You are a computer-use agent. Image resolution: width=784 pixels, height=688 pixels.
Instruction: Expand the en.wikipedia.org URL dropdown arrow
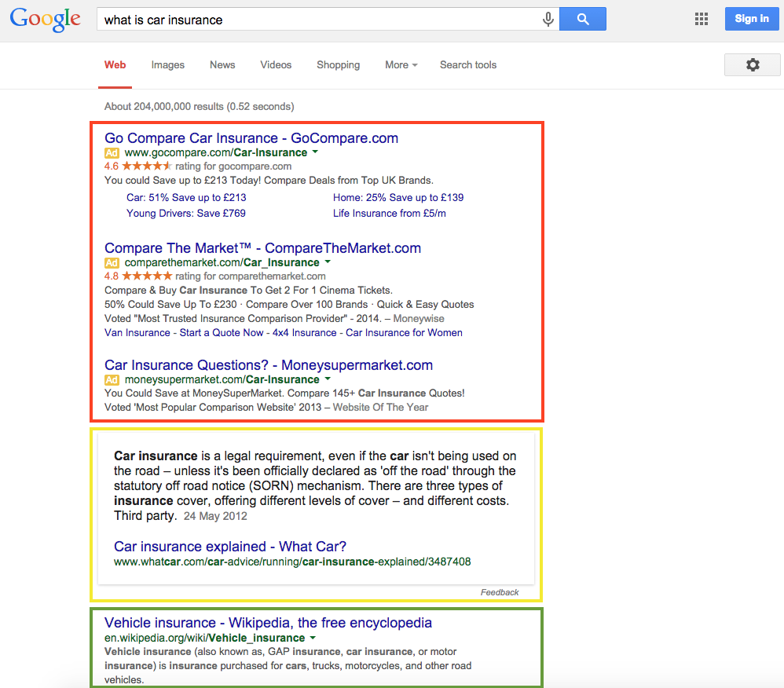click(313, 639)
